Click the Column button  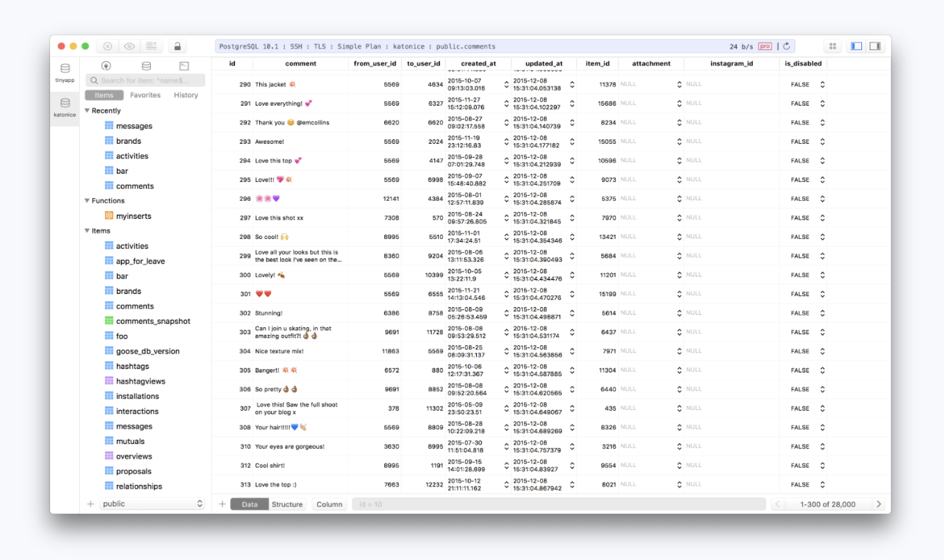pos(329,504)
